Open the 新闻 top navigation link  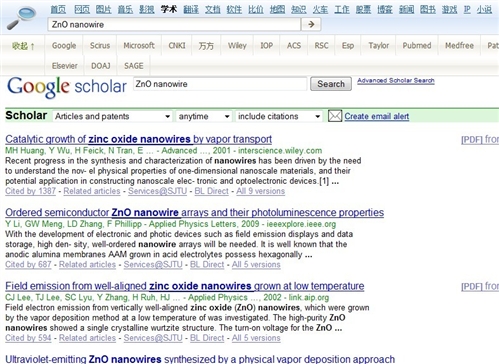coord(407,10)
